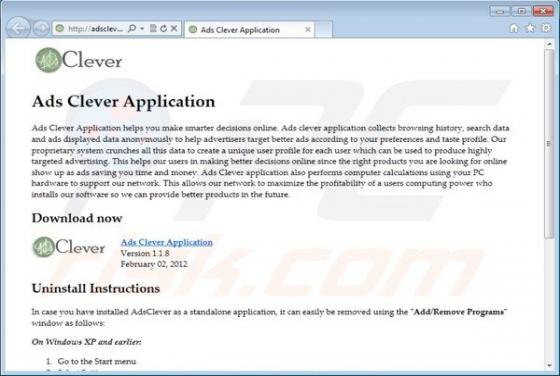This screenshot has height=376, width=560.
Task: Click the vertical scrollbar thumb
Action: coord(549,144)
